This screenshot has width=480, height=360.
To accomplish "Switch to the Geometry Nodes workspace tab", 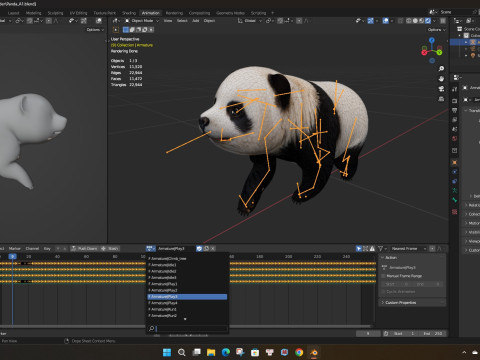I will [x=230, y=13].
